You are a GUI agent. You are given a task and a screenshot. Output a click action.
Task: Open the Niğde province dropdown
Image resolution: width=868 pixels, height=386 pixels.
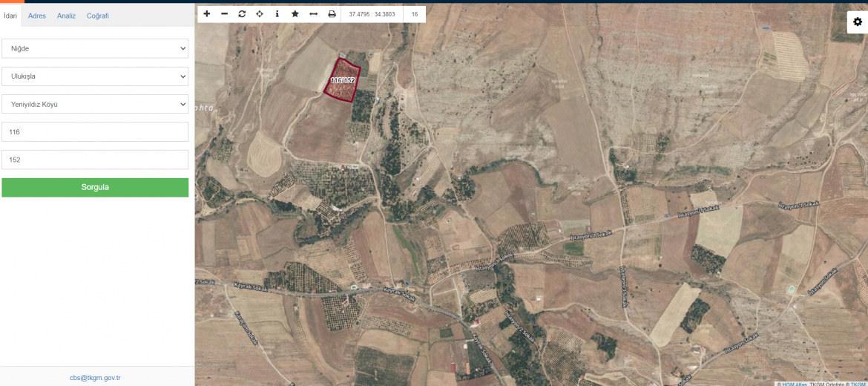click(x=95, y=48)
